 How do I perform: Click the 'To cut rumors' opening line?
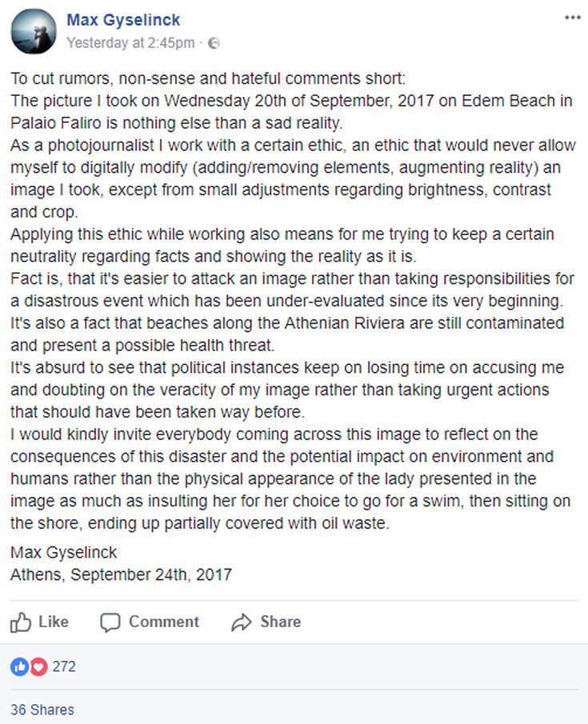(x=208, y=79)
